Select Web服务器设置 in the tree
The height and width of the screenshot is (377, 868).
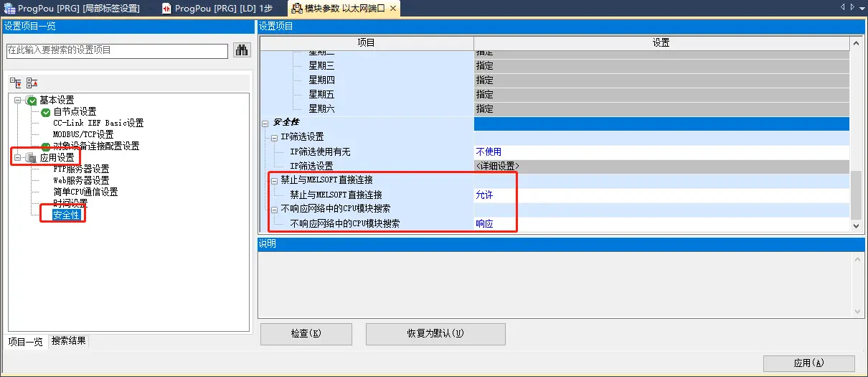81,180
